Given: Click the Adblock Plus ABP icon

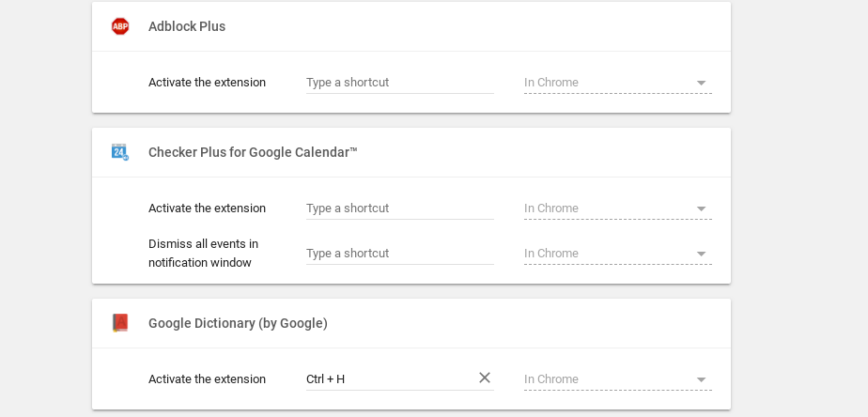Looking at the screenshot, I should 119,26.
